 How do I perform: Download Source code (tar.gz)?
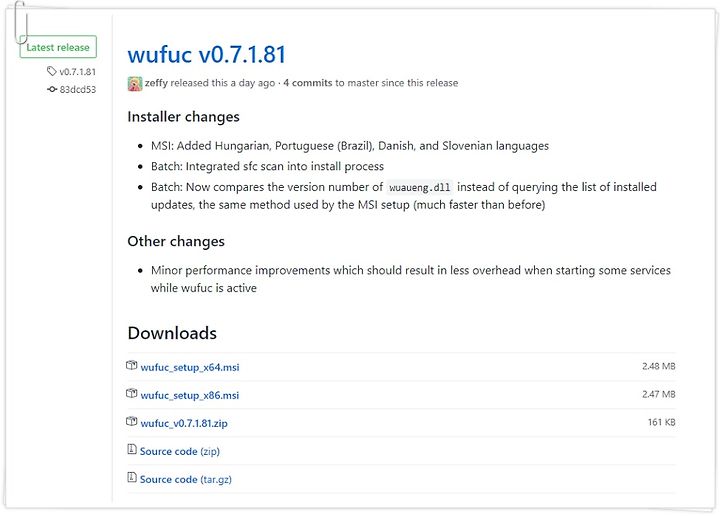pos(186,480)
